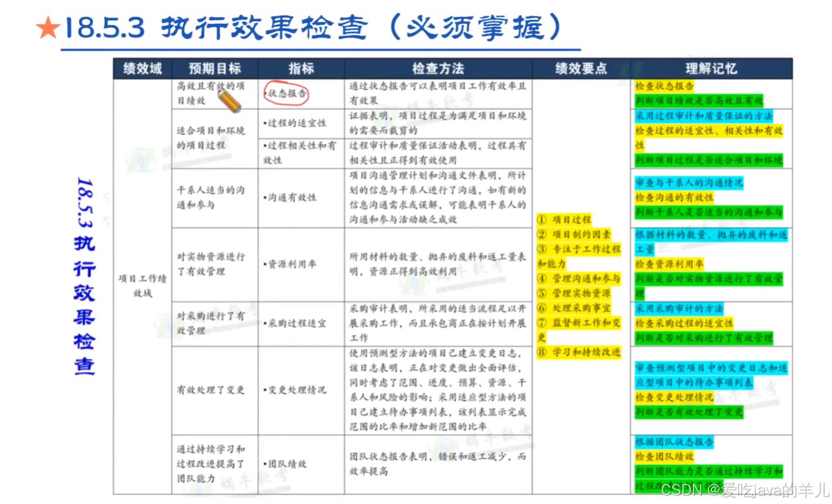Click the method text '通过状态报告可以表明项目工作有效率且有效果'

(438, 94)
